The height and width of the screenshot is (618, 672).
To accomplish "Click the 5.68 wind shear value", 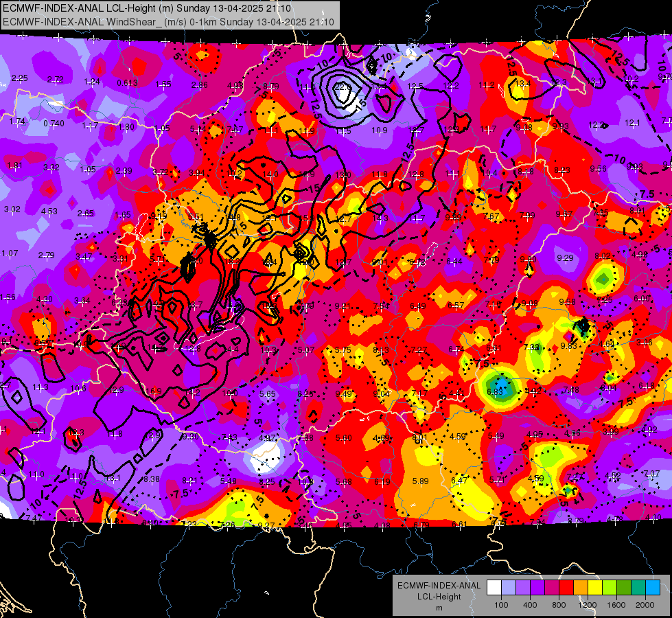I will click(x=344, y=481).
